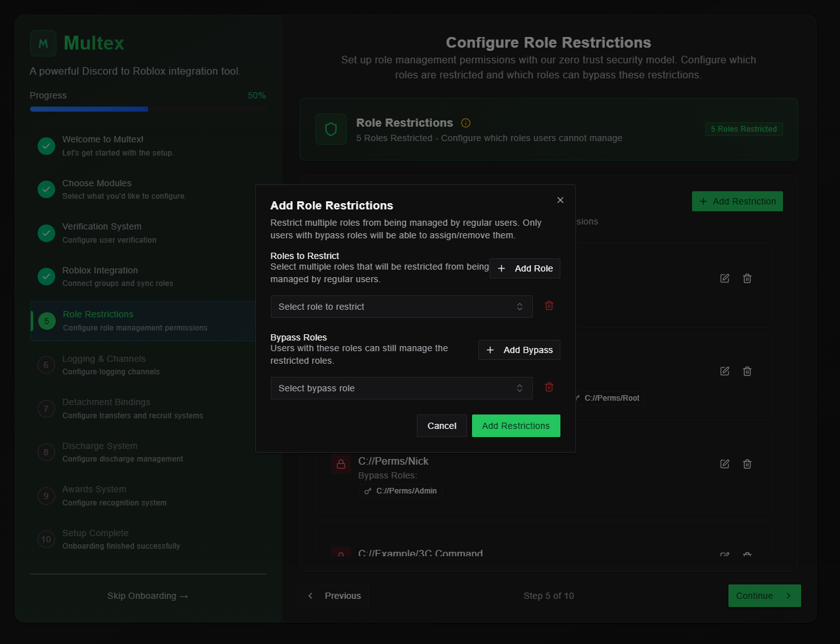Image resolution: width=840 pixels, height=644 pixels.
Task: Click step number 8 circle
Action: coord(46,452)
